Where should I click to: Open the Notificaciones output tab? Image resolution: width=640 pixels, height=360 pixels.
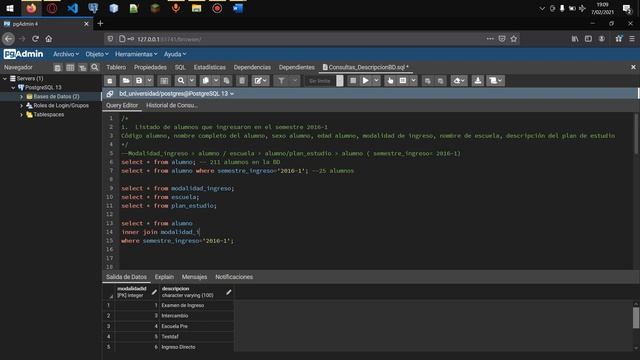click(x=234, y=277)
